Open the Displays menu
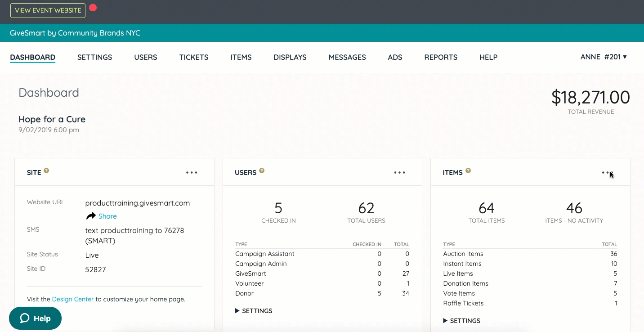This screenshot has width=644, height=332. [x=290, y=58]
